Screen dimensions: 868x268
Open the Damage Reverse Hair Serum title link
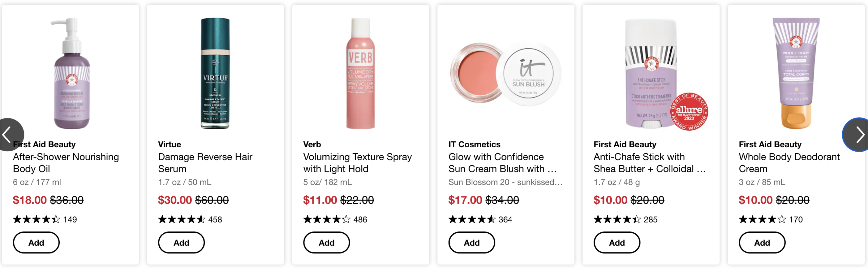205,163
